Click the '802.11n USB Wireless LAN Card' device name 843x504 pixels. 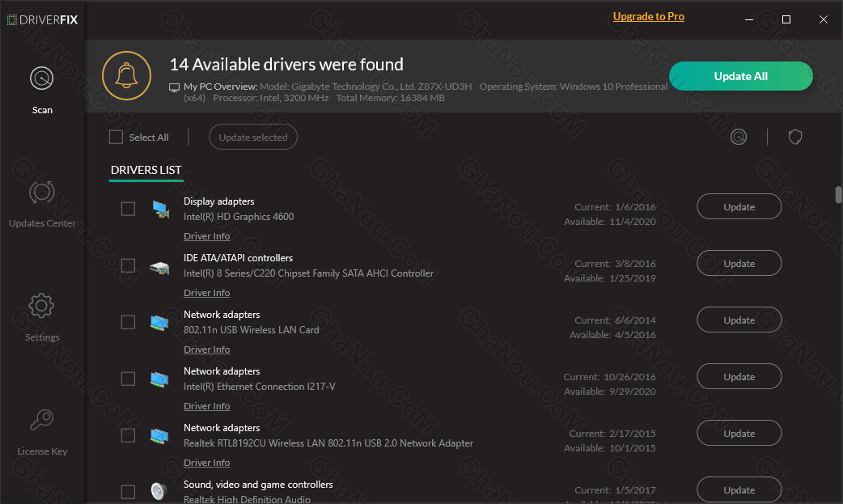[x=251, y=330]
